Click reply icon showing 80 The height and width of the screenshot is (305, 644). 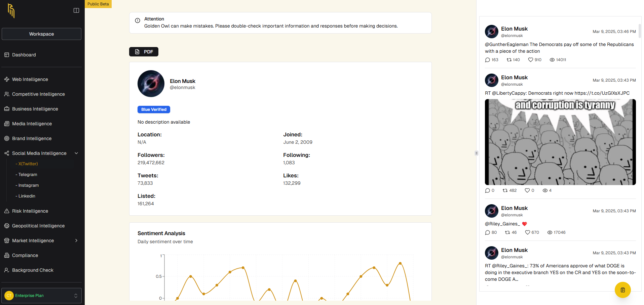(488, 232)
